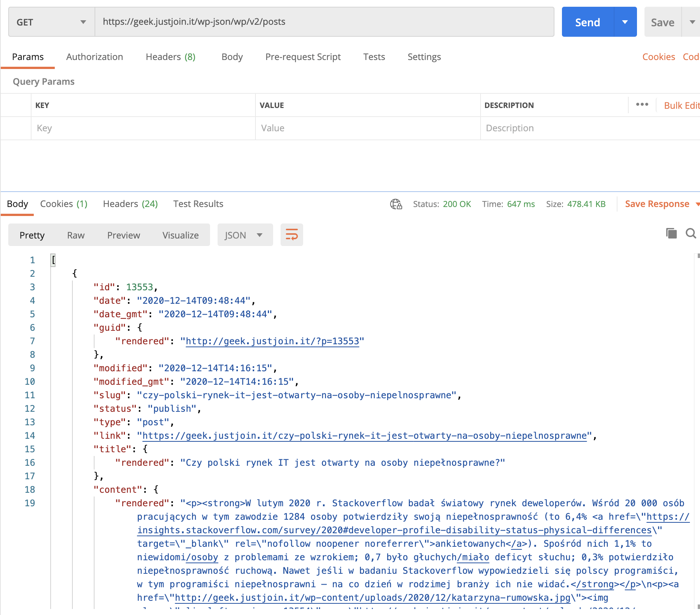Image resolution: width=700 pixels, height=615 pixels.
Task: Click the Time 647 ms value
Action: point(521,204)
